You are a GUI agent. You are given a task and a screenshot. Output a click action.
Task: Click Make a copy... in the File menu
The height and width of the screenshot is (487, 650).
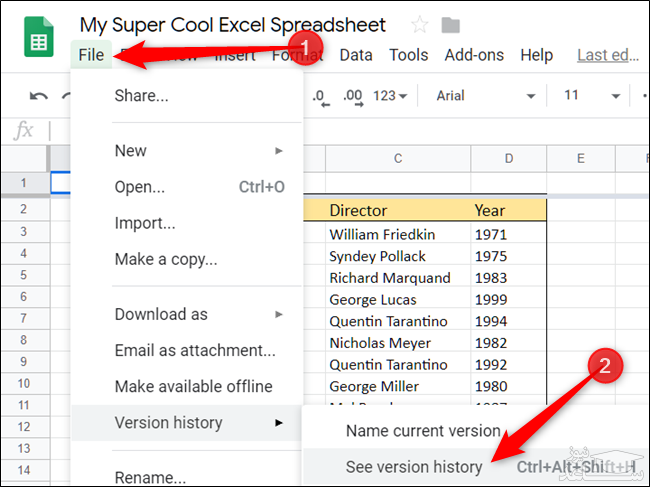pos(166,259)
